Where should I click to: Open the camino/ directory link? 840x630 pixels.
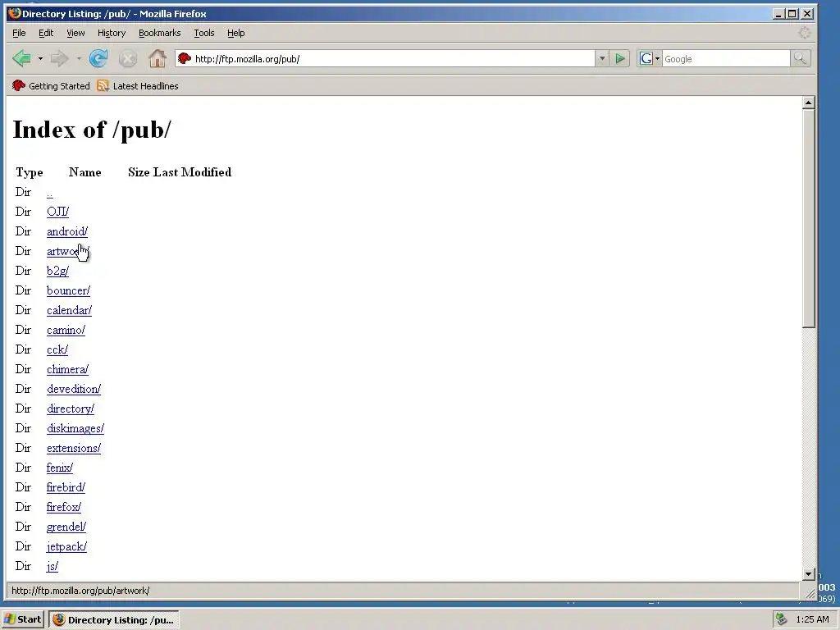[x=66, y=330]
